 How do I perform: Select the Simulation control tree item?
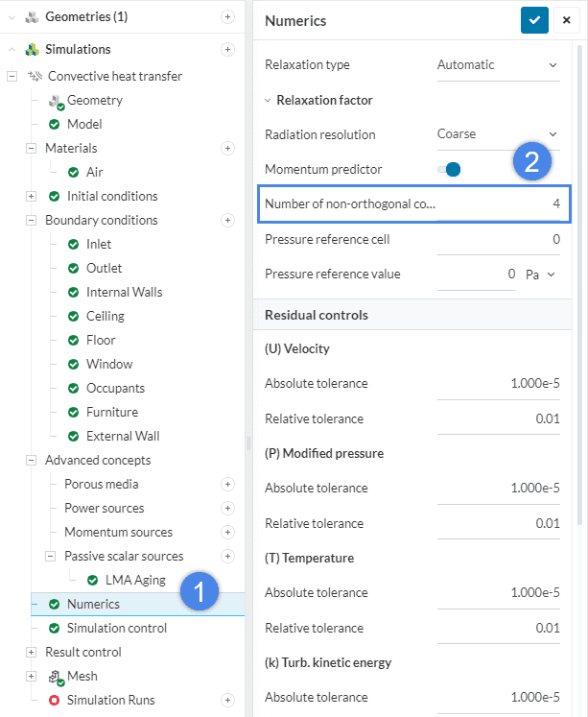pyautogui.click(x=116, y=628)
